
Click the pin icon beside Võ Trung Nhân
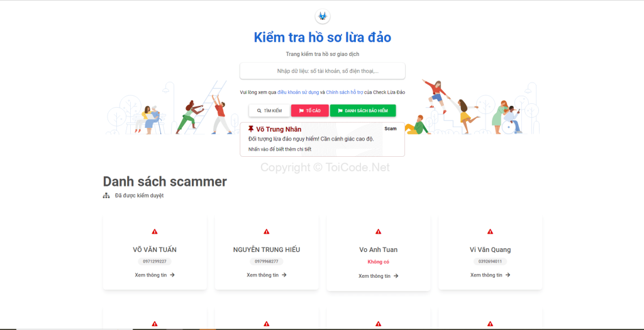tap(251, 129)
